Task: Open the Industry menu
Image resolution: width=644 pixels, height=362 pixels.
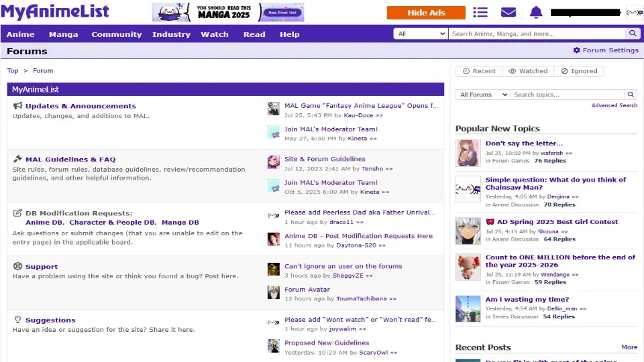Action: [x=171, y=34]
